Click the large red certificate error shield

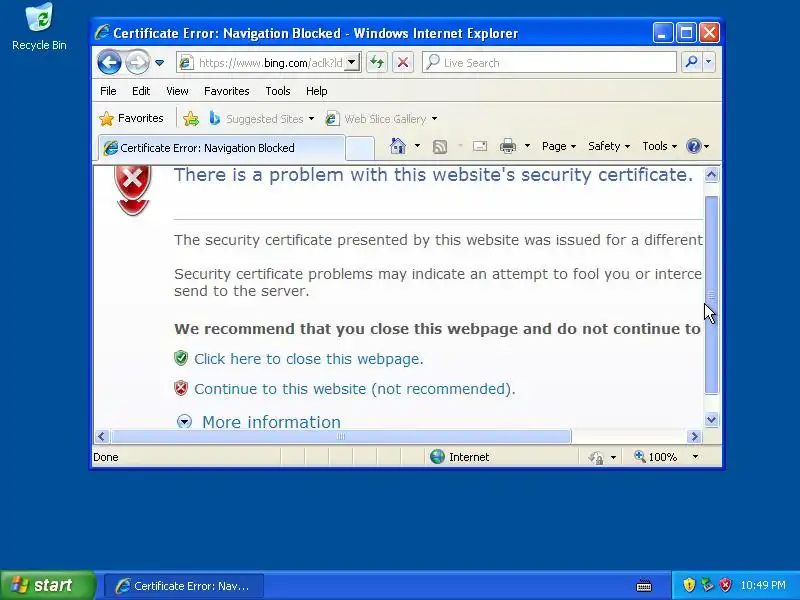[133, 190]
